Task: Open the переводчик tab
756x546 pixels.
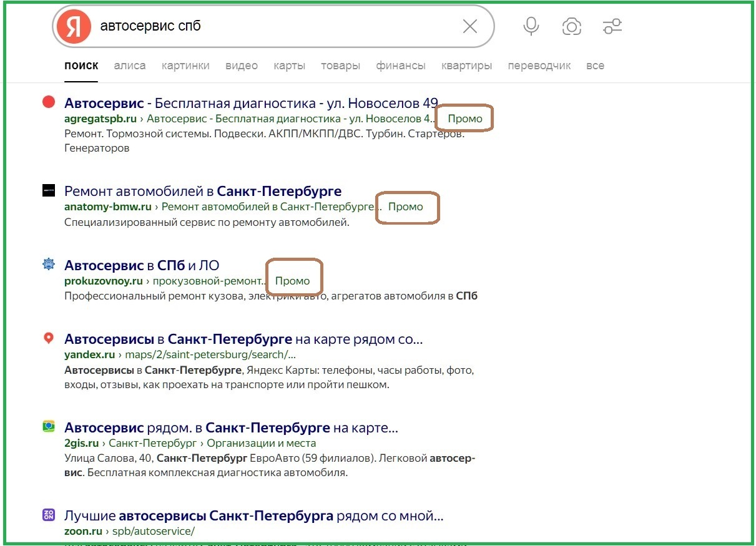Action: (x=539, y=66)
